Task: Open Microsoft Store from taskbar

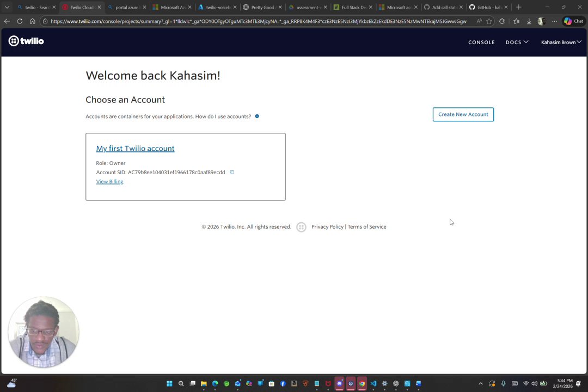Action: click(272, 383)
